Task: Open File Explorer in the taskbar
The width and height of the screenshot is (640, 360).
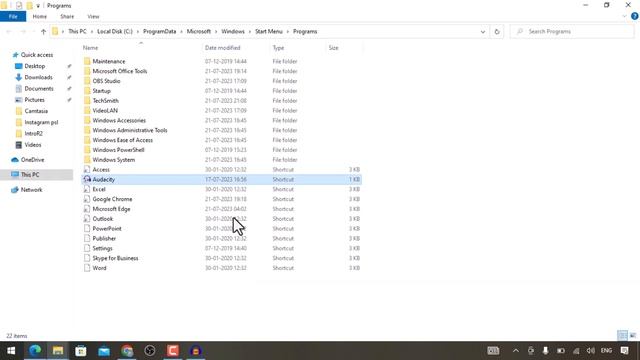Action: (x=58, y=351)
